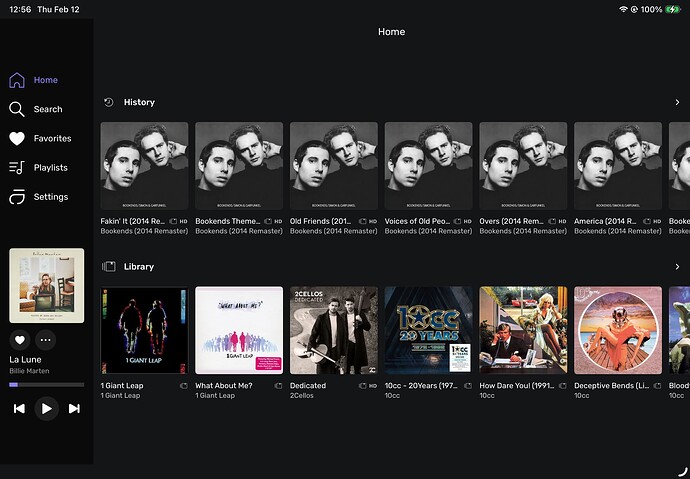Select the Search menu label
The height and width of the screenshot is (479, 690).
pyautogui.click(x=48, y=109)
